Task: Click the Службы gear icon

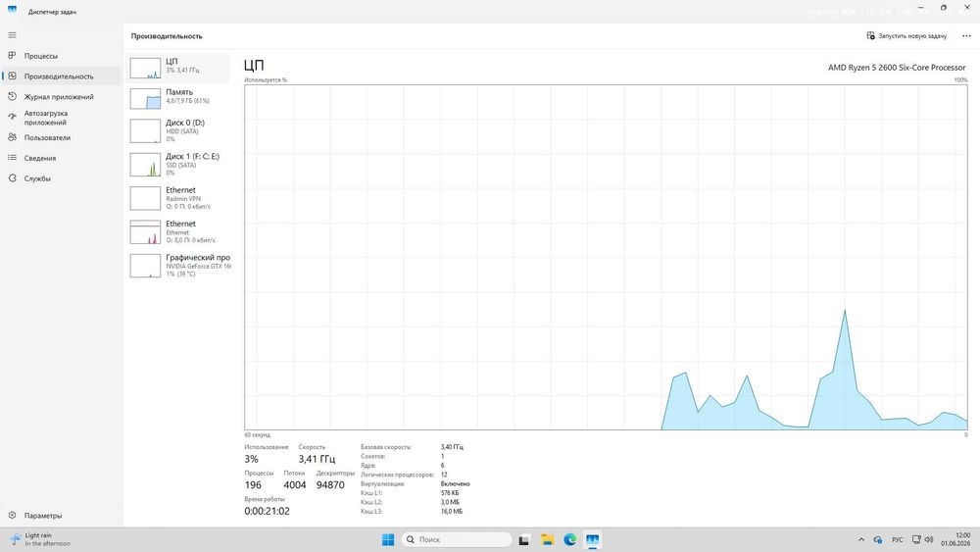Action: point(12,178)
